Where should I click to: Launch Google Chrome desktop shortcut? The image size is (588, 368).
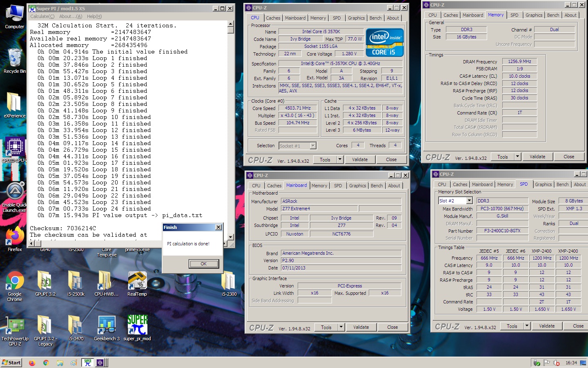point(15,286)
